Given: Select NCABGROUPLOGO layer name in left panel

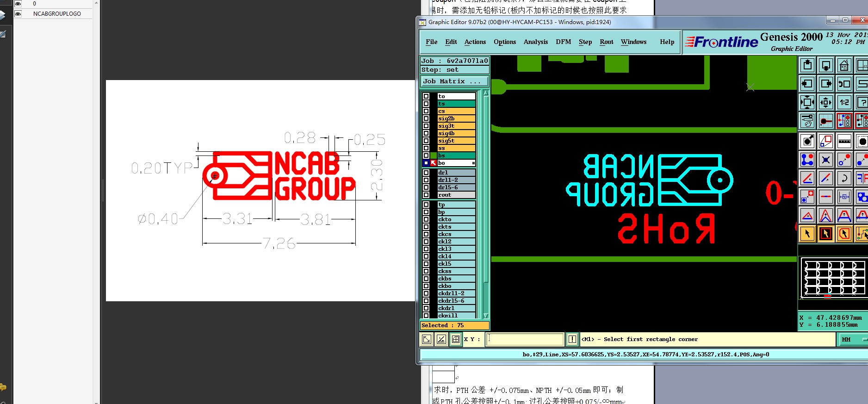Looking at the screenshot, I should click(57, 14).
